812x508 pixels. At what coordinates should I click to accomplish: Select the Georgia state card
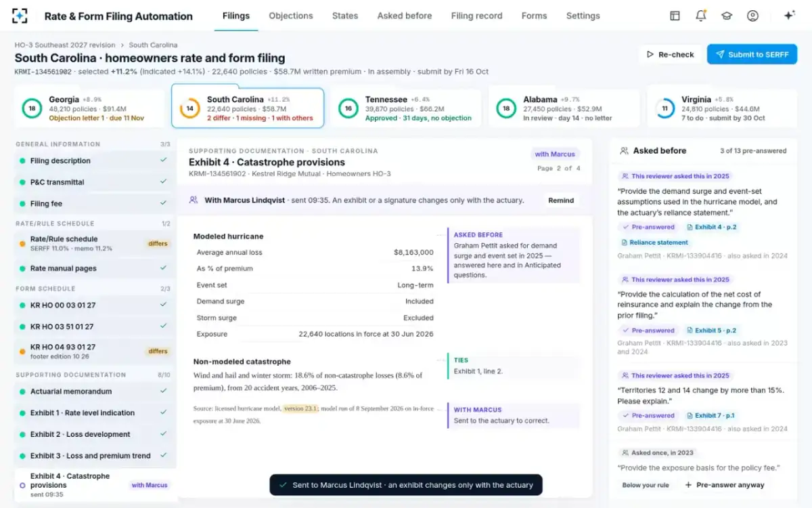[x=89, y=108]
